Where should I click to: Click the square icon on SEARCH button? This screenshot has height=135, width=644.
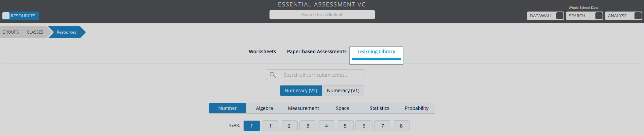(x=599, y=16)
